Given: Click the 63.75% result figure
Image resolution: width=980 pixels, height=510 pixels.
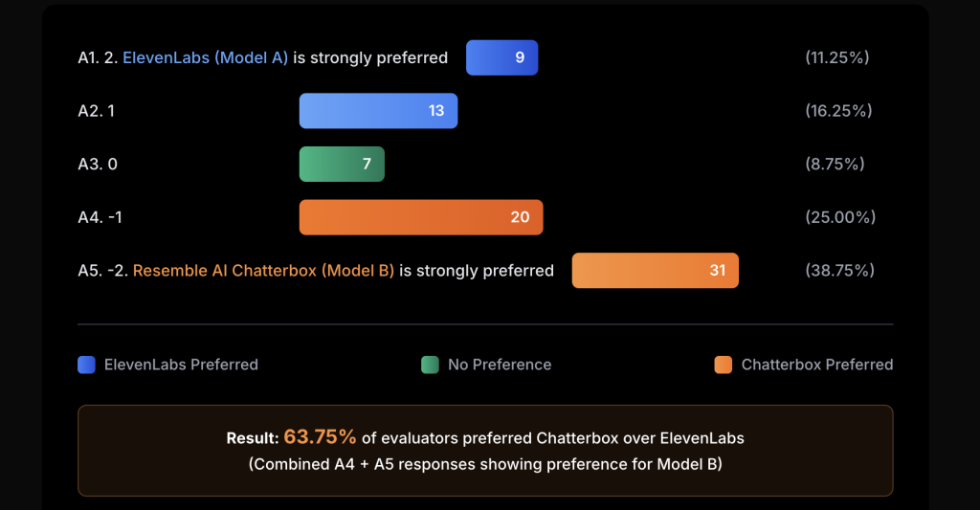Looking at the screenshot, I should (320, 437).
